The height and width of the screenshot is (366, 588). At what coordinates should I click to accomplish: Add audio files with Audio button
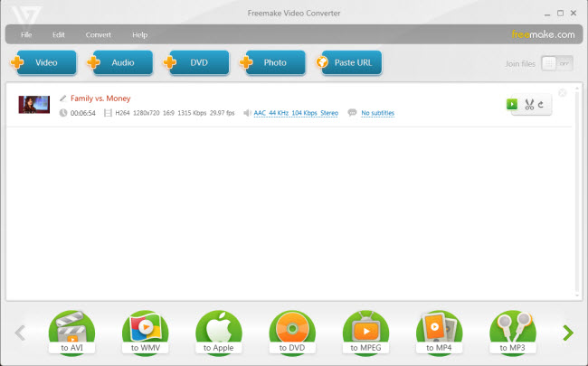click(120, 62)
